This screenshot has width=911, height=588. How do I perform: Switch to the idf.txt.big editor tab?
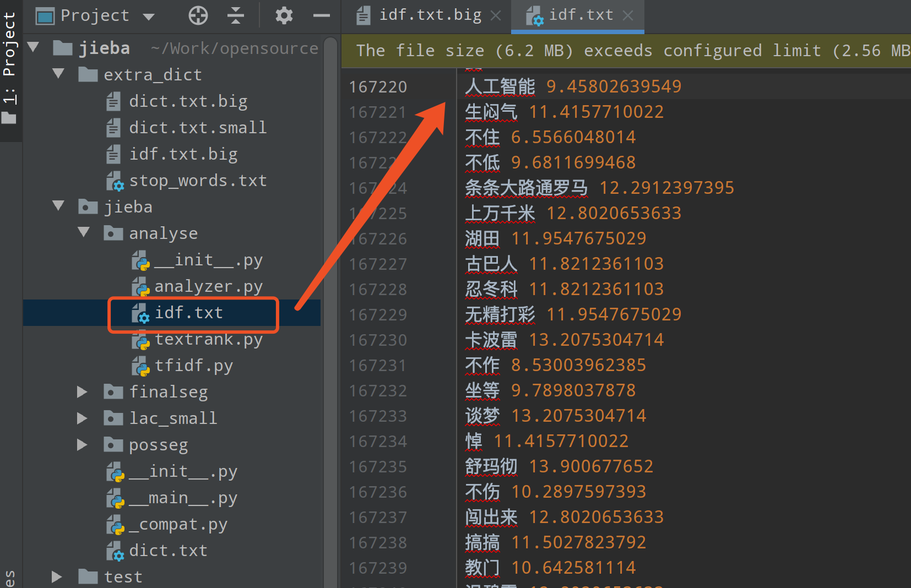[x=430, y=15]
